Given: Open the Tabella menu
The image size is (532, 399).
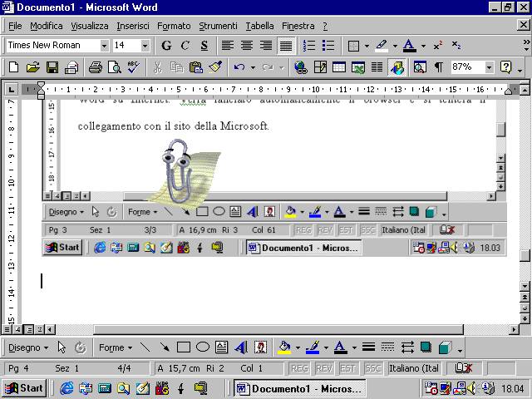Looking at the screenshot, I should [260, 26].
